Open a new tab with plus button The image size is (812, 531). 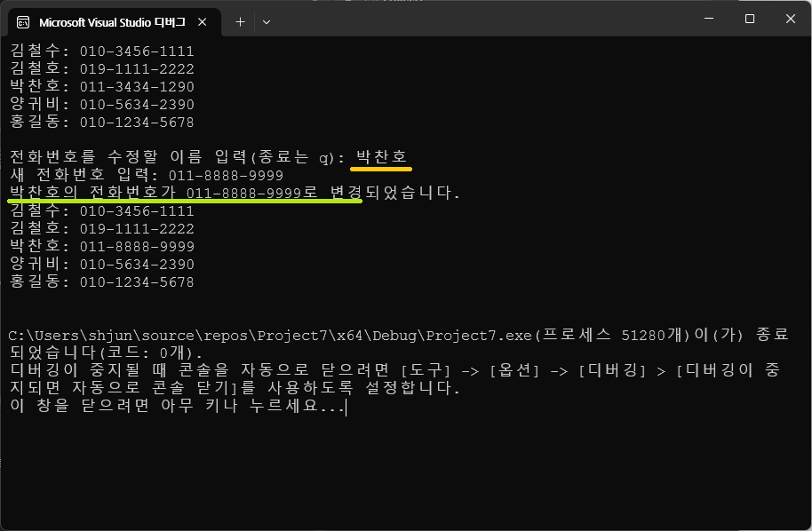(240, 21)
